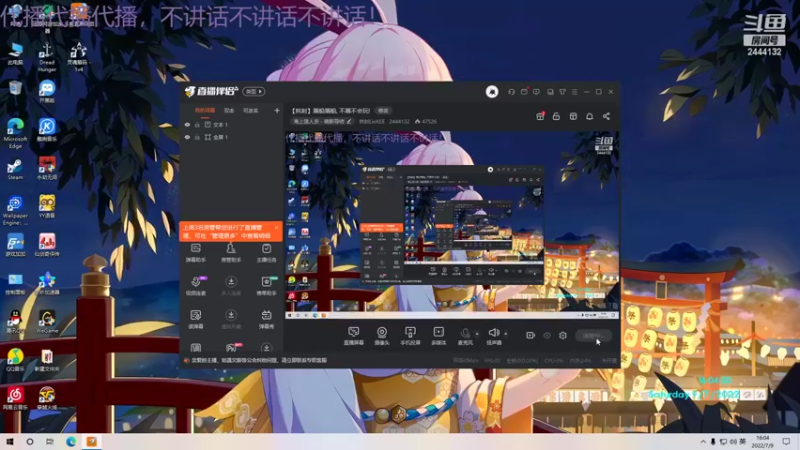This screenshot has height=450, width=800.
Task: Click the live preview canvas
Action: coord(452,226)
